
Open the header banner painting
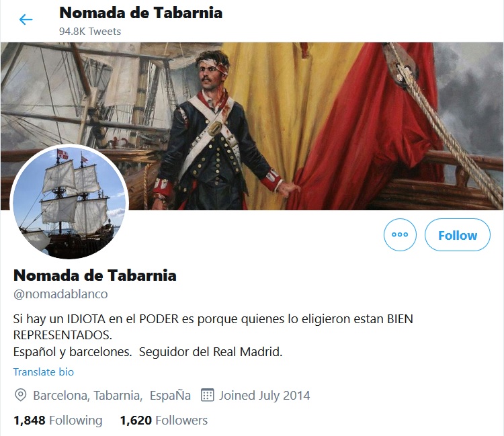(x=252, y=126)
